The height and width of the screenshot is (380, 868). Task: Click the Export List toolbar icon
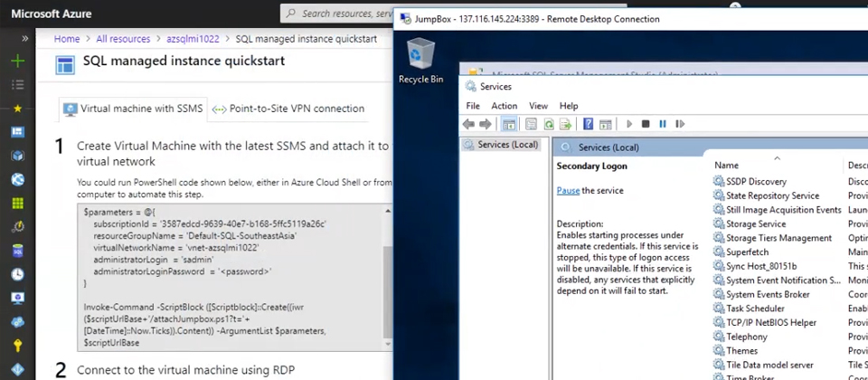pos(566,124)
